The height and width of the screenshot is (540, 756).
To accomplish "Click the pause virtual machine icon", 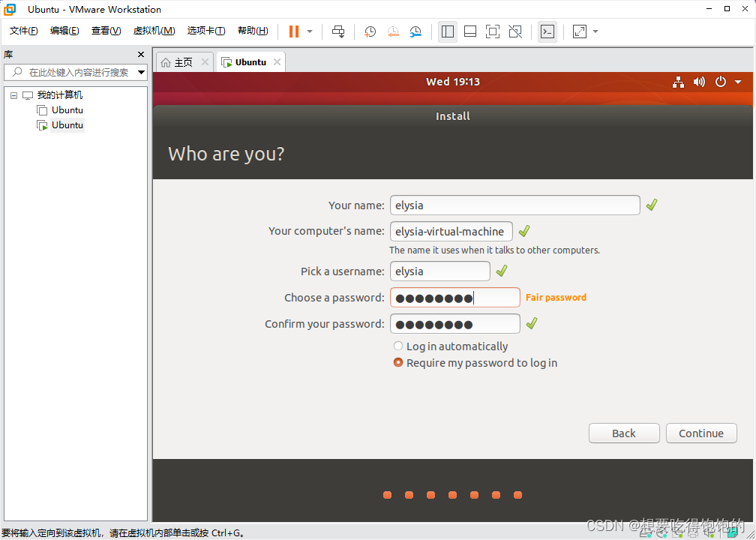I will point(294,31).
